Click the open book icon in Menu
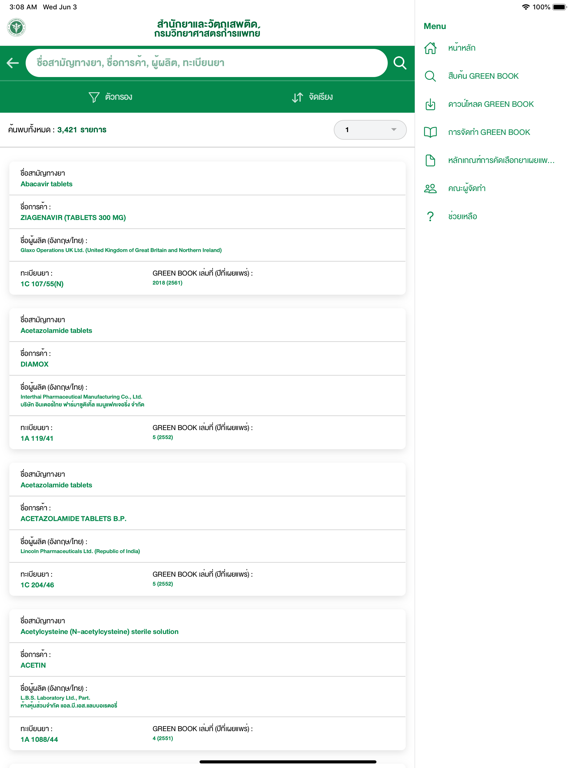 click(430, 132)
